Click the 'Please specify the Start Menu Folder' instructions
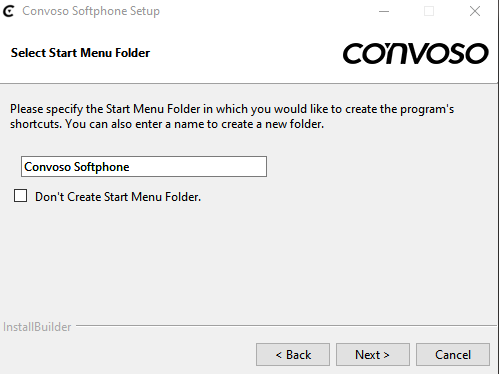The width and height of the screenshot is (499, 374). [x=232, y=116]
